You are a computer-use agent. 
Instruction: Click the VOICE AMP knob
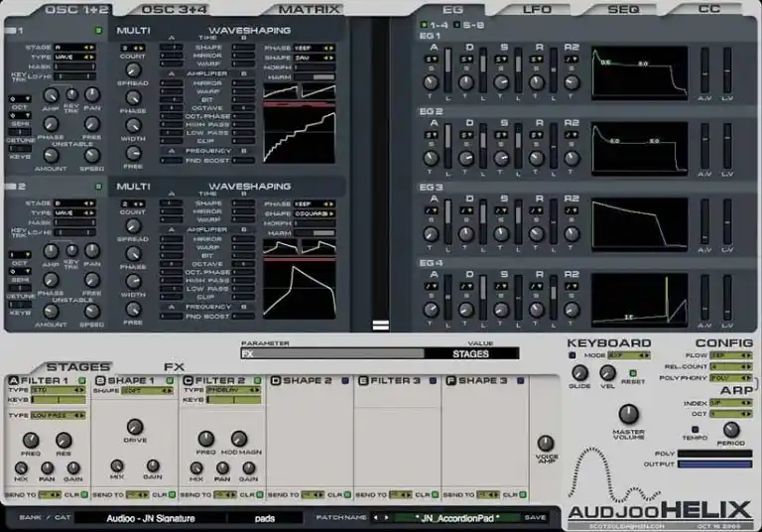coord(546,443)
